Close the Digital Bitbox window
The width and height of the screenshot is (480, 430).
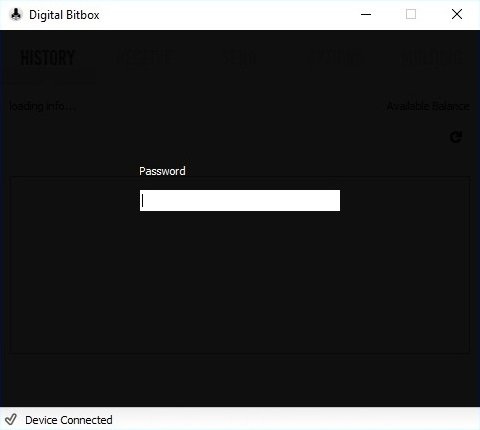pos(457,14)
